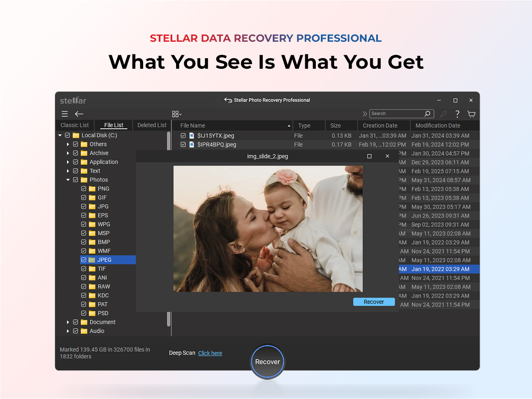Click the RAW folder icon
Screen dimensions: 532x399
pos(92,286)
